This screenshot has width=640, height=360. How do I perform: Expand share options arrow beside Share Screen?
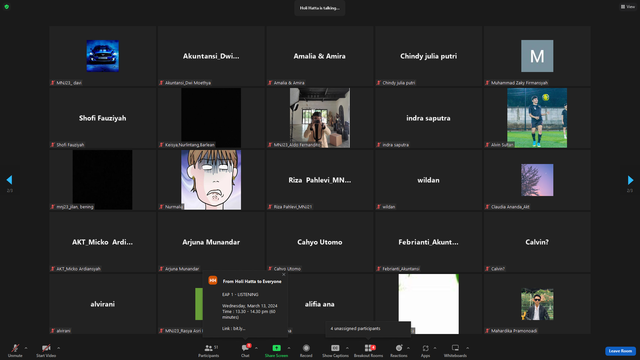click(289, 348)
